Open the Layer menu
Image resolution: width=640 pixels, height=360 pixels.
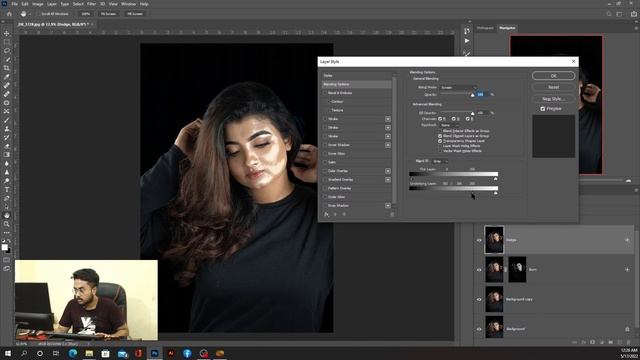(52, 4)
